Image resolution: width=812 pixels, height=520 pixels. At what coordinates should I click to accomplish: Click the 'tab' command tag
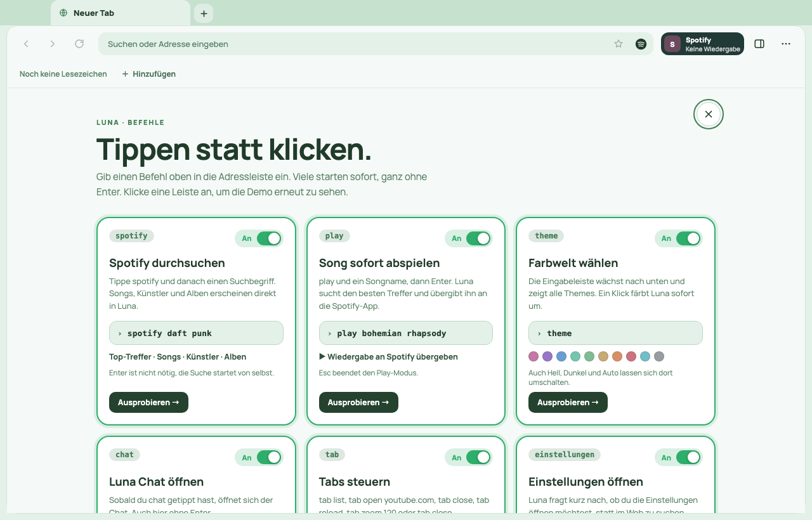click(332, 455)
